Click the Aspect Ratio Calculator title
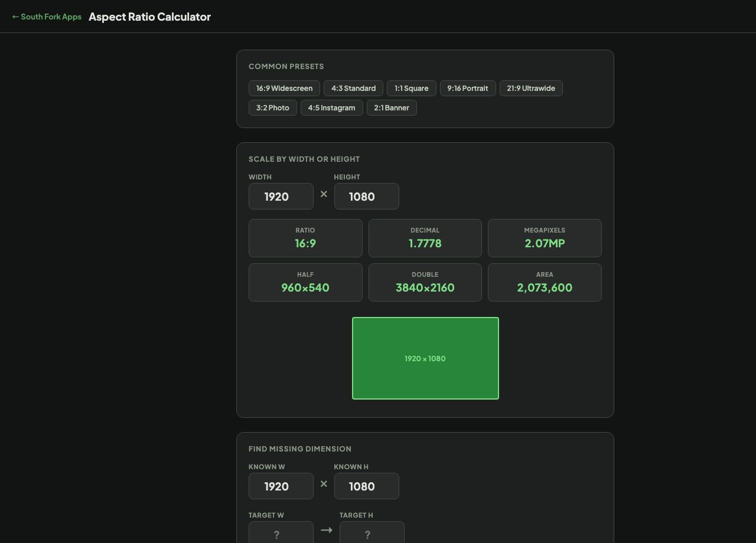The width and height of the screenshot is (756, 543). pos(149,17)
